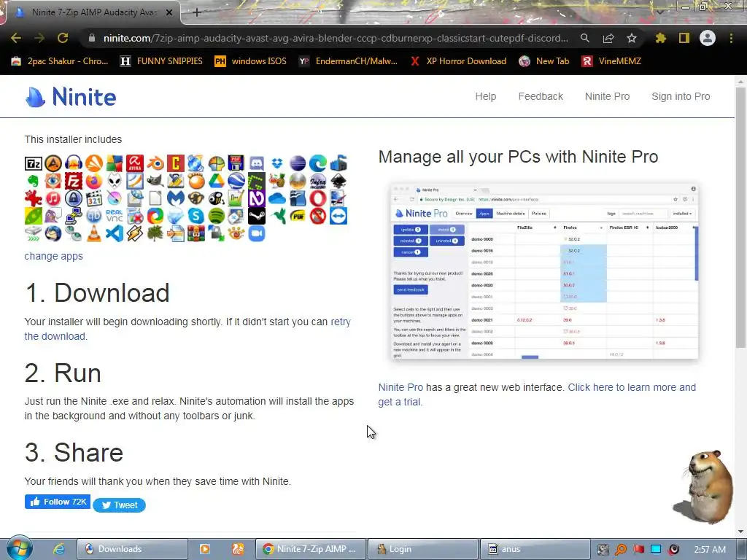Screen dimensions: 747x560
Task: Open the Ninite Pro dashboard screenshot
Action: click(544, 271)
